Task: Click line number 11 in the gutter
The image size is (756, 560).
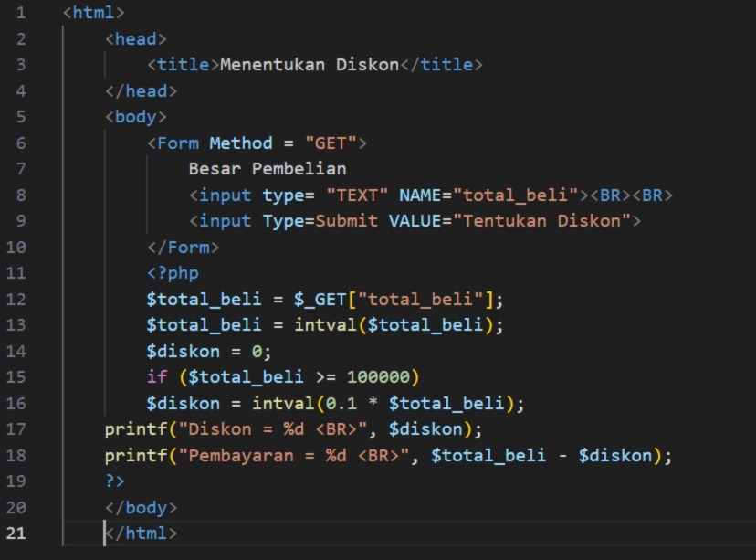Action: click(16, 272)
